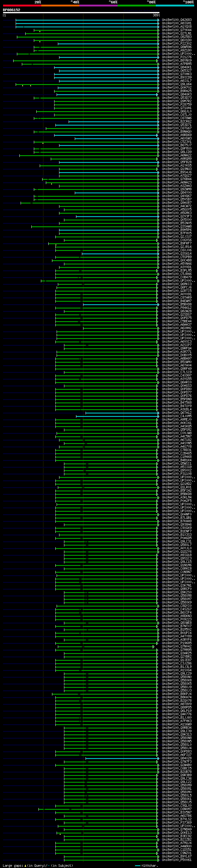Select label UniRef100_P37369
197x868 pixels.
177,823
